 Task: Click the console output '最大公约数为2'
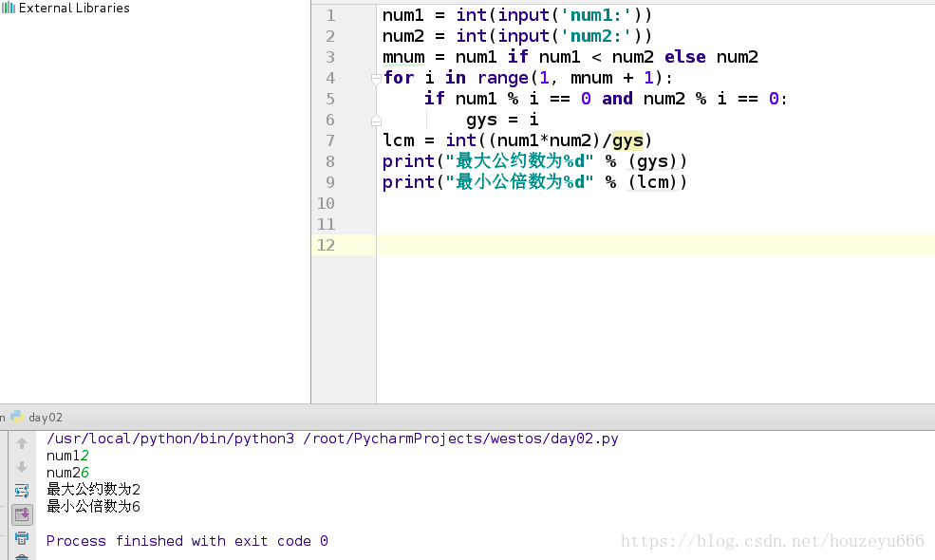(94, 490)
